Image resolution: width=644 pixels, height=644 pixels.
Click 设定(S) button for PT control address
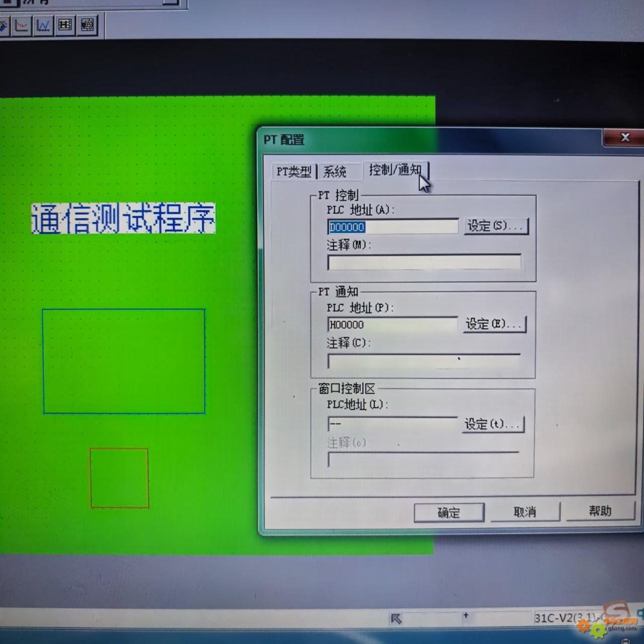click(496, 226)
